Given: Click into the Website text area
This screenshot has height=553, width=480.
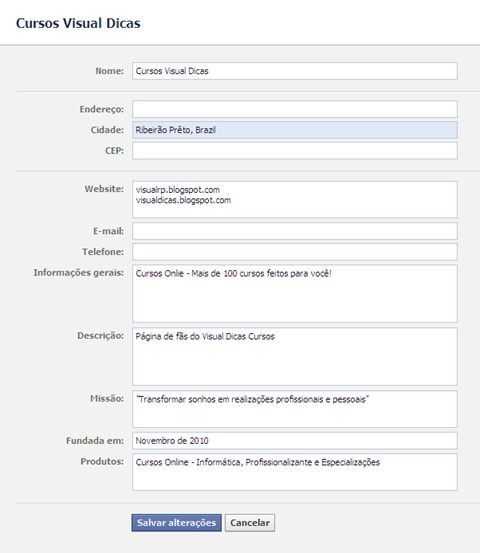Looking at the screenshot, I should point(295,200).
